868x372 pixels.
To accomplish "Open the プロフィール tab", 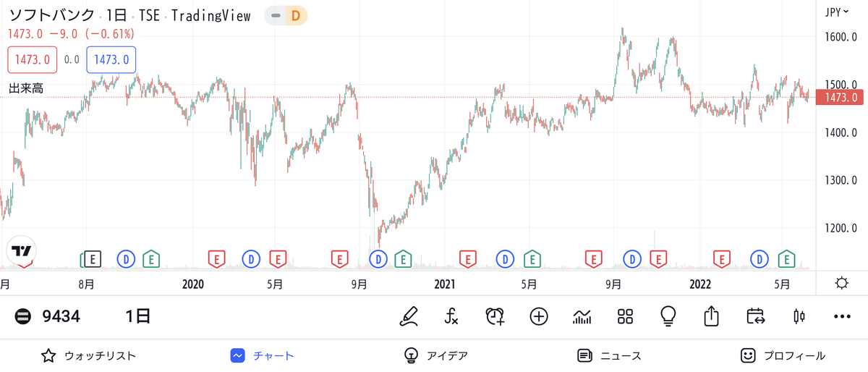I will coord(783,355).
